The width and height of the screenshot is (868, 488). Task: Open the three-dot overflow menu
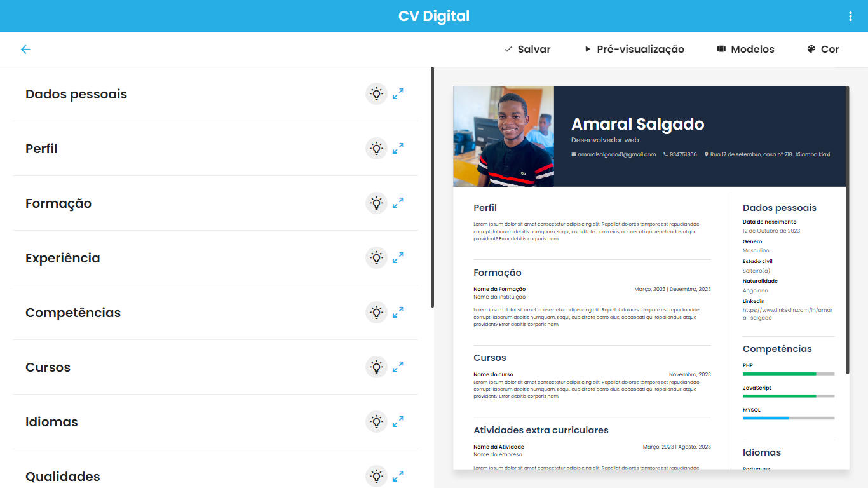(x=850, y=15)
